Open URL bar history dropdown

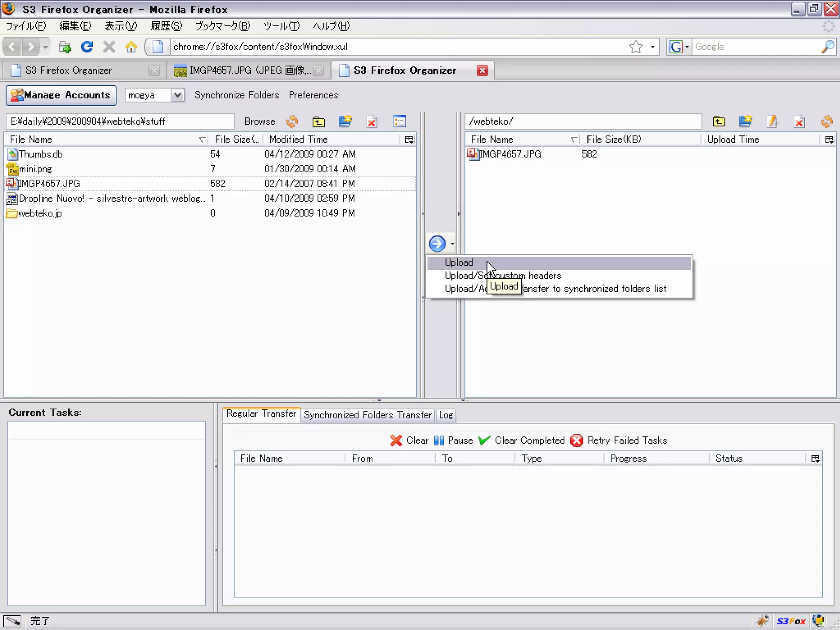[x=652, y=47]
